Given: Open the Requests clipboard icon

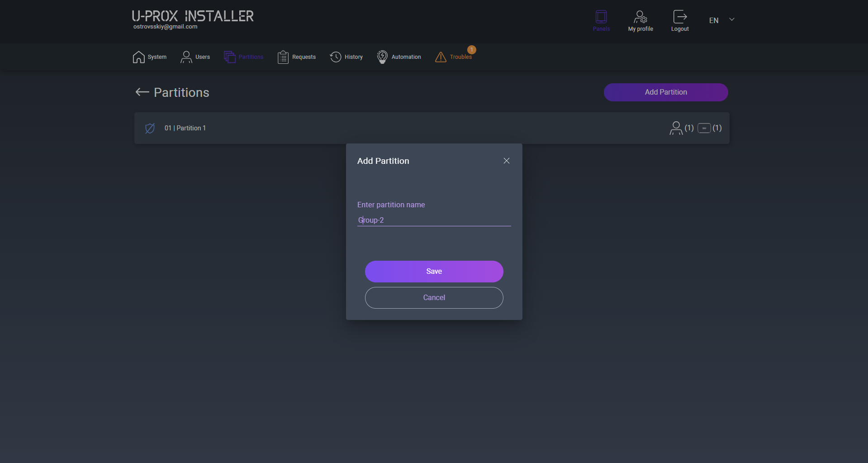Looking at the screenshot, I should tap(283, 57).
